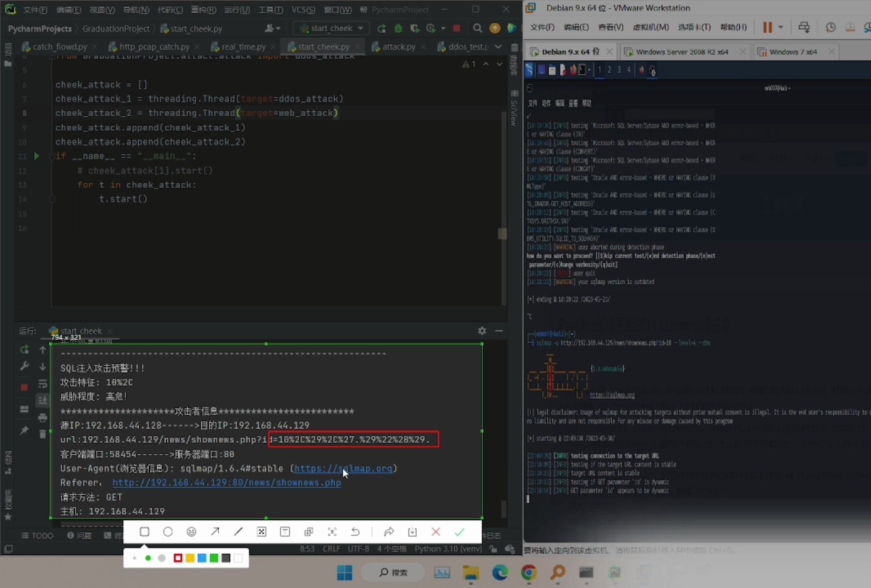The width and height of the screenshot is (871, 588).
Task: Click GraduationProject in the breadcrumb
Action: pos(116,29)
